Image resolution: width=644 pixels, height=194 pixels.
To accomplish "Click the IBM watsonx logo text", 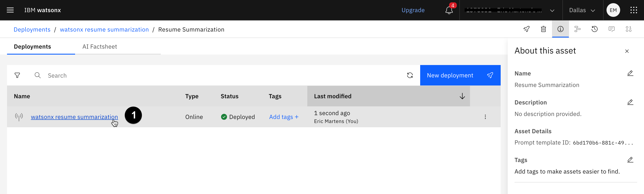I will click(43, 10).
